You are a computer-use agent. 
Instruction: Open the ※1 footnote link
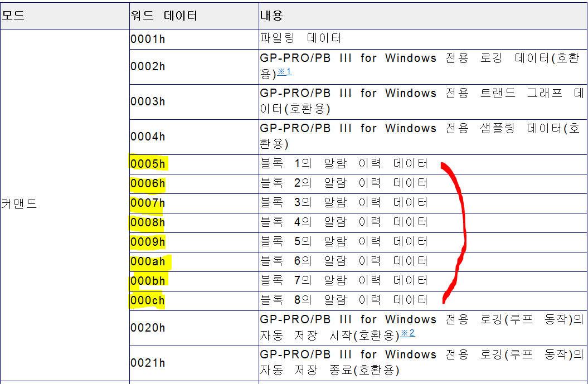click(x=284, y=71)
